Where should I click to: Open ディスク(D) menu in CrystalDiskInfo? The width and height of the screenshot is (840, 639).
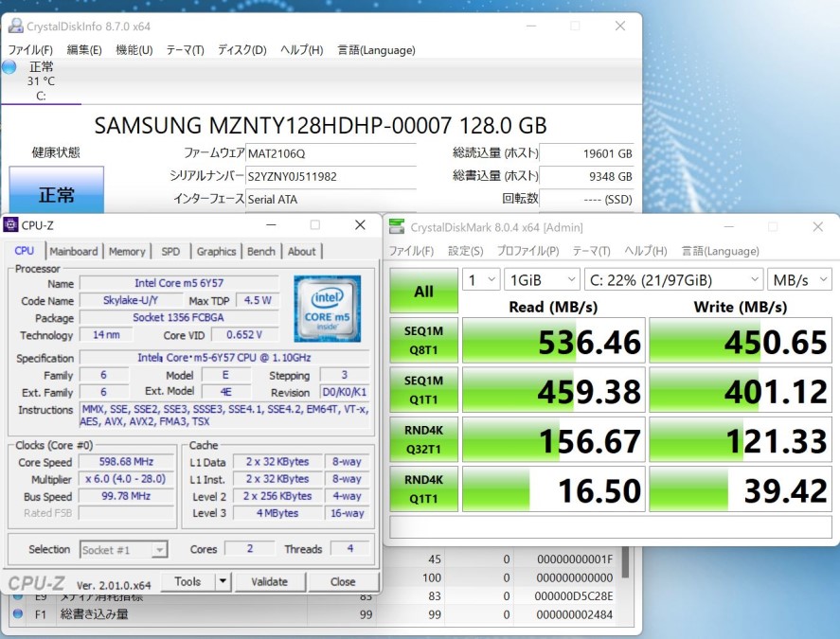pyautogui.click(x=241, y=50)
